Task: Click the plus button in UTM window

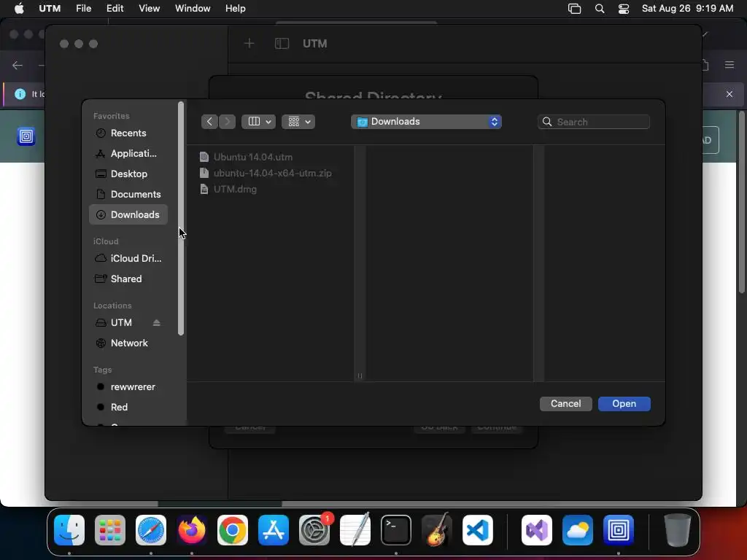Action: (249, 44)
